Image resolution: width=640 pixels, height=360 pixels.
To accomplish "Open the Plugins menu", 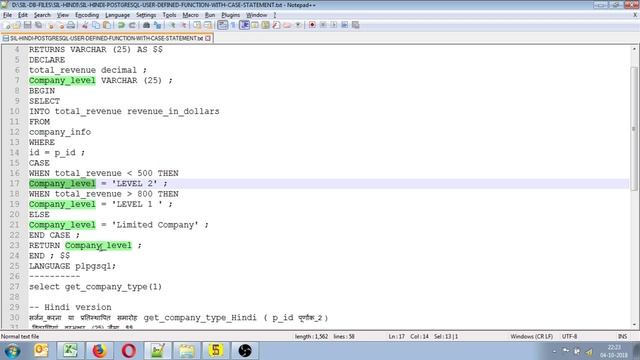I will tap(231, 15).
